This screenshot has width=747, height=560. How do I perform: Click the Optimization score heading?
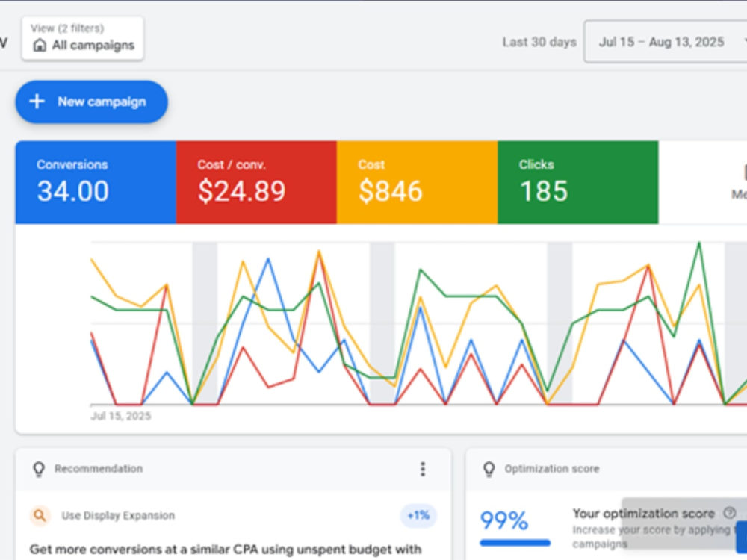click(552, 469)
